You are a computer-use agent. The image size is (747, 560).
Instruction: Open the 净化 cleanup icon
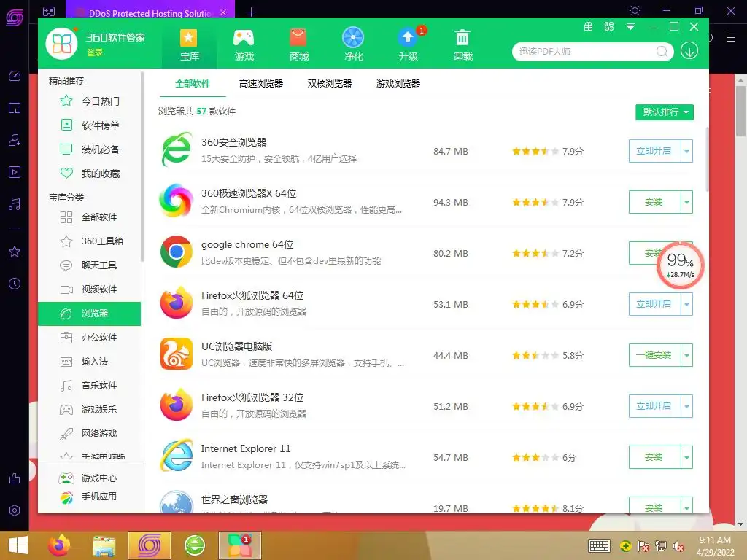[353, 38]
